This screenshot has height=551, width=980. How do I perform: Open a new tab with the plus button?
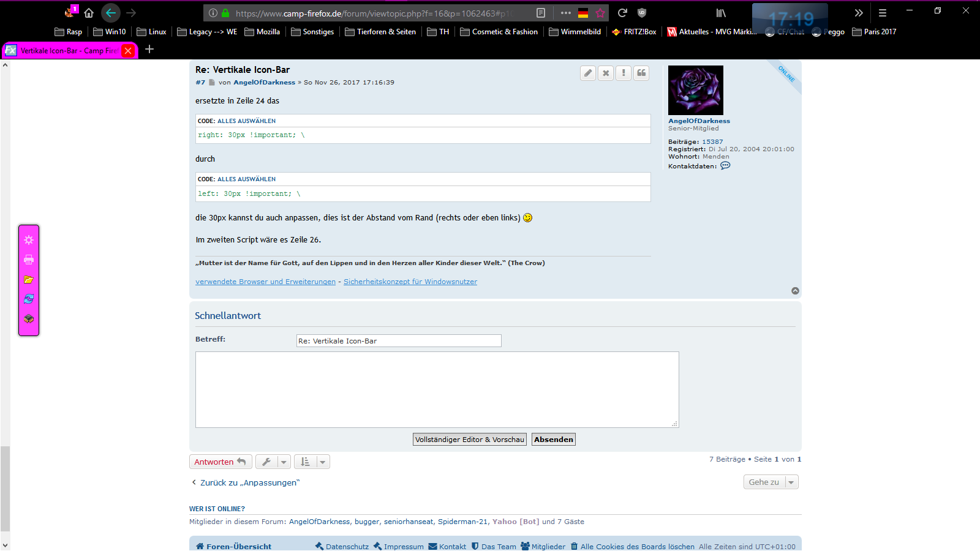pyautogui.click(x=149, y=49)
